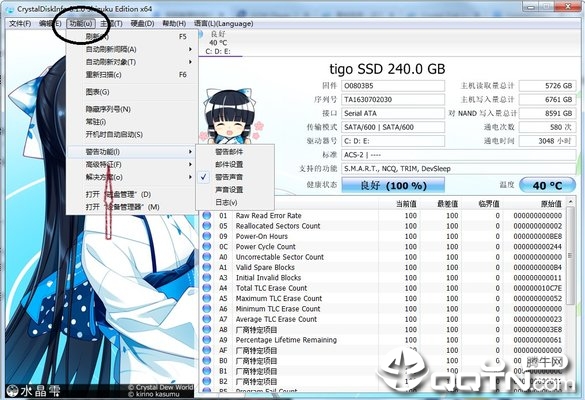The image size is (585, 400).
Task: Click the SATA/600 transfer mode field
Action: click(393, 127)
